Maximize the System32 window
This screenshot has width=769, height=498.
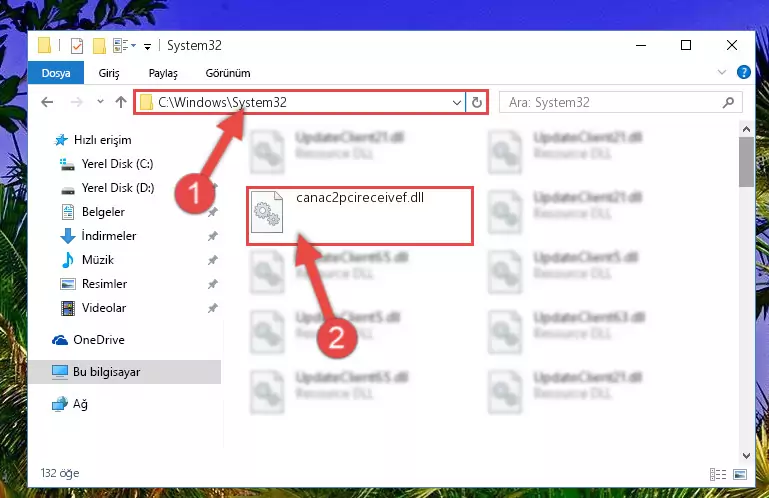click(x=686, y=46)
